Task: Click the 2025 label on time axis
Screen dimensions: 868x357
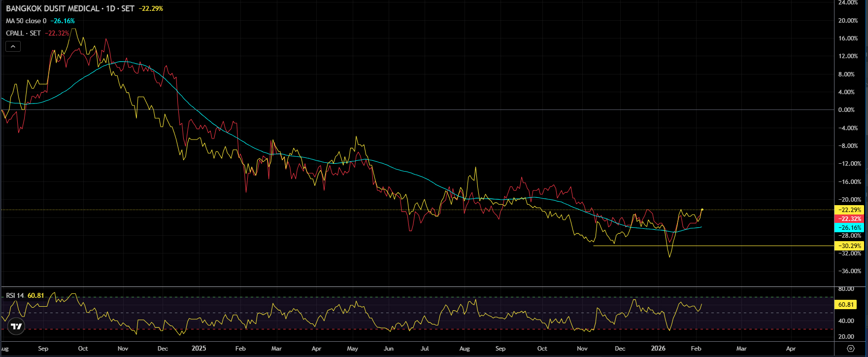Action: click(x=199, y=348)
